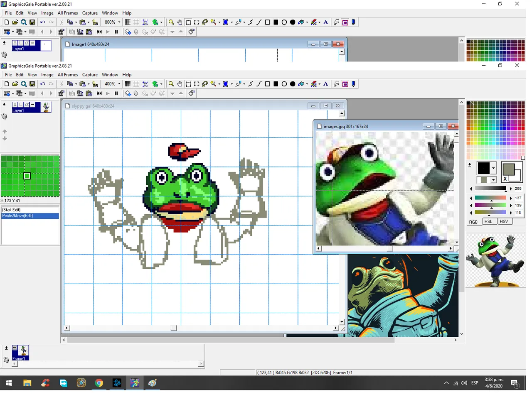Select the outlined Ellipse tool in front window
The height and width of the screenshot is (397, 532).
[x=284, y=84]
